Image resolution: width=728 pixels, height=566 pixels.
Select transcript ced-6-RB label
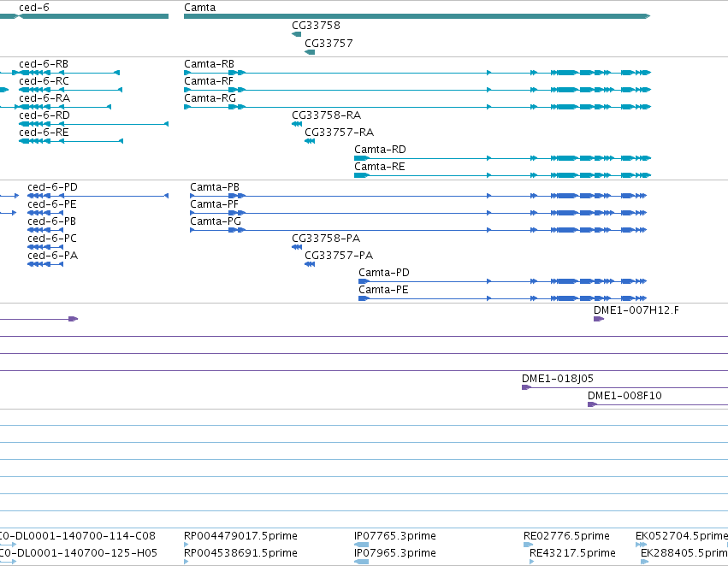pos(44,63)
